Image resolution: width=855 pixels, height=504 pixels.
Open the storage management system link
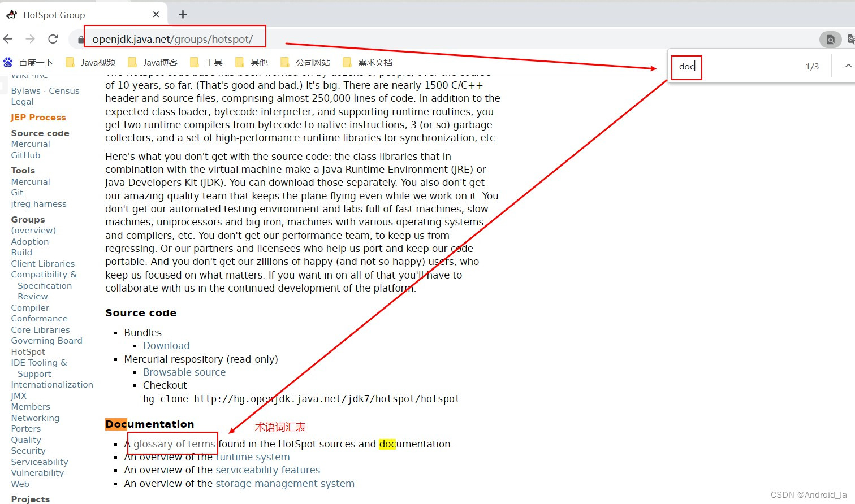pyautogui.click(x=285, y=484)
